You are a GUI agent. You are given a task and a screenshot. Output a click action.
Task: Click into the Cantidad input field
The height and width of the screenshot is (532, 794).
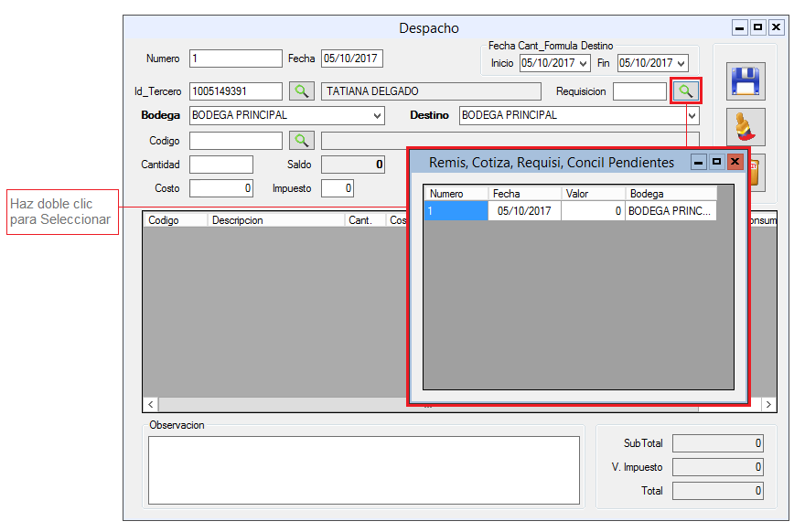[220, 165]
